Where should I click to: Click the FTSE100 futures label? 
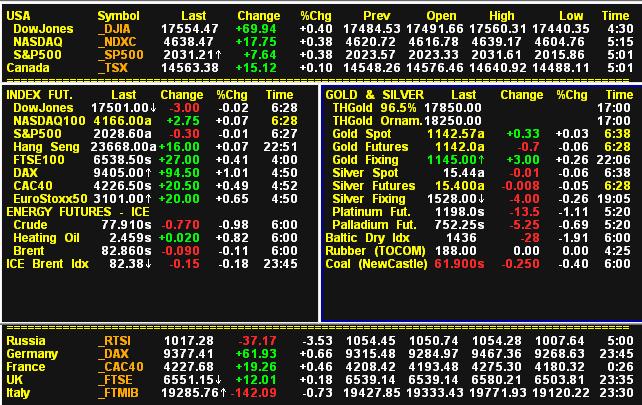(x=39, y=160)
